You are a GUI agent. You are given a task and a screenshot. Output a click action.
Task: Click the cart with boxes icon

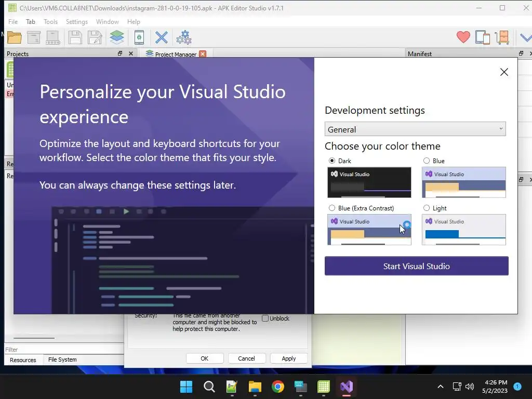tap(502, 37)
